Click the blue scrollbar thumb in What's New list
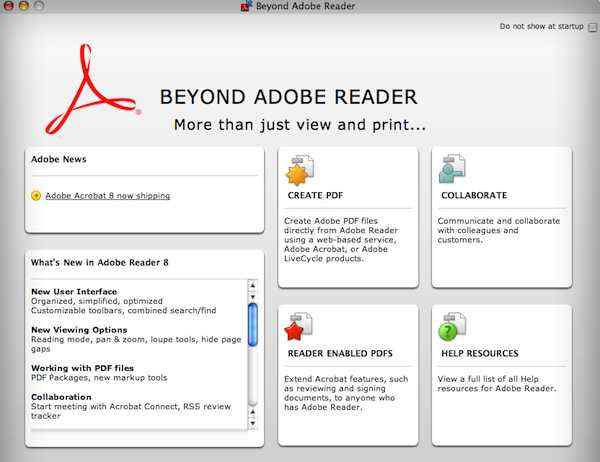Screen dimensions: 600x462 pyautogui.click(x=253, y=325)
